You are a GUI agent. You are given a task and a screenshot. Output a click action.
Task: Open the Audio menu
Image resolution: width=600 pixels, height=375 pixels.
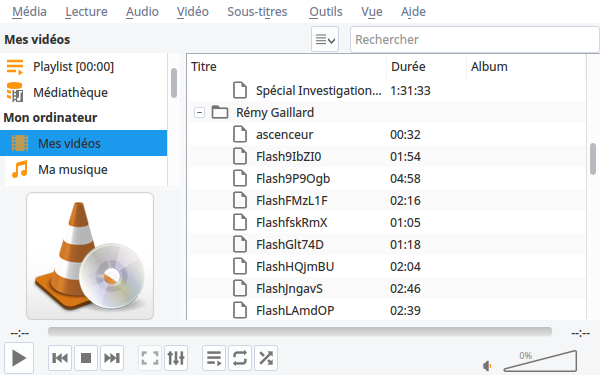point(142,11)
